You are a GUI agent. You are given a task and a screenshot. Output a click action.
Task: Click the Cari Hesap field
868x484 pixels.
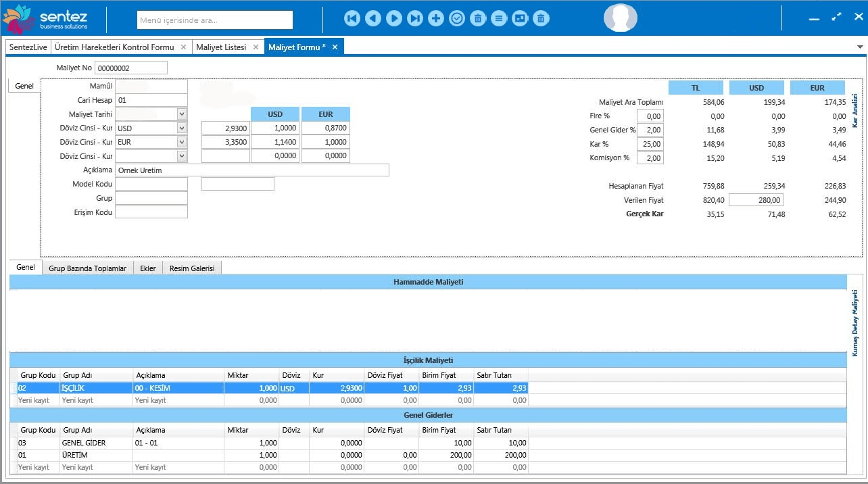(x=151, y=100)
